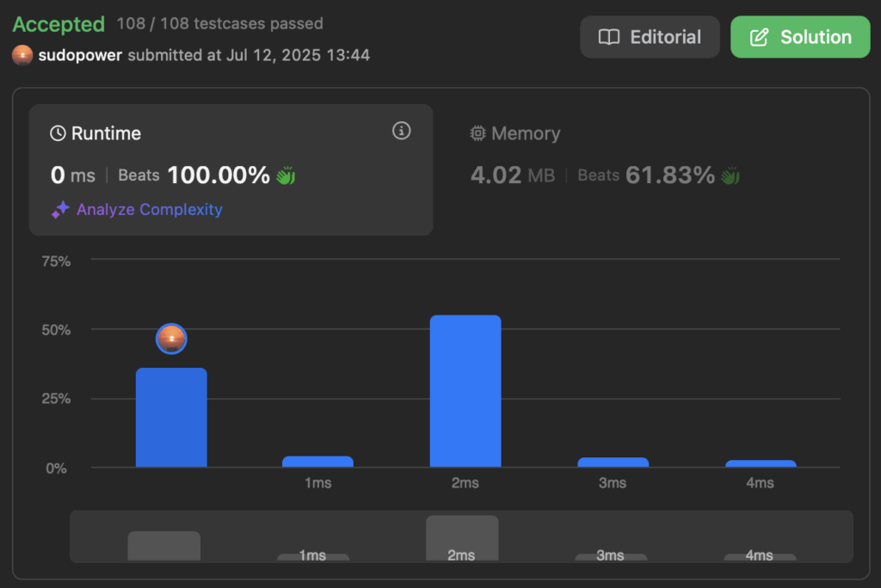Click sudopower avatar next to username

pos(22,55)
